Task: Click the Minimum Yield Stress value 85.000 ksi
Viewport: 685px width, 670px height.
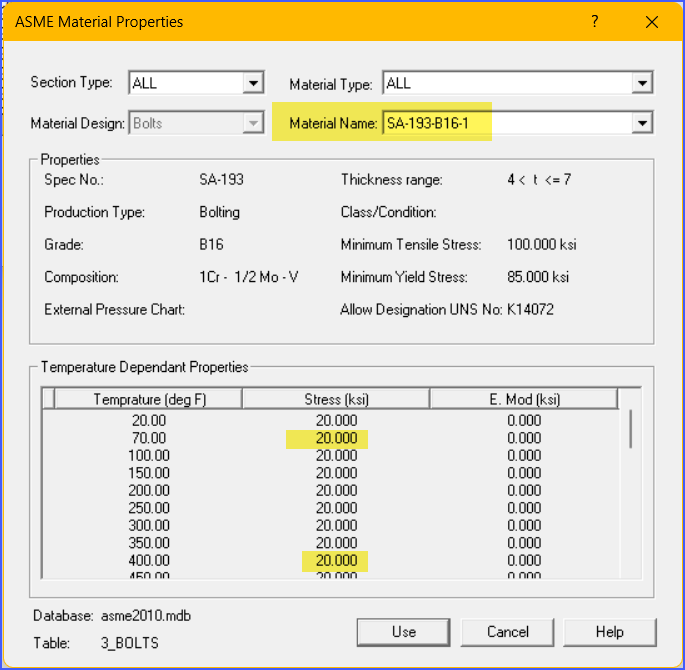Action: (537, 277)
